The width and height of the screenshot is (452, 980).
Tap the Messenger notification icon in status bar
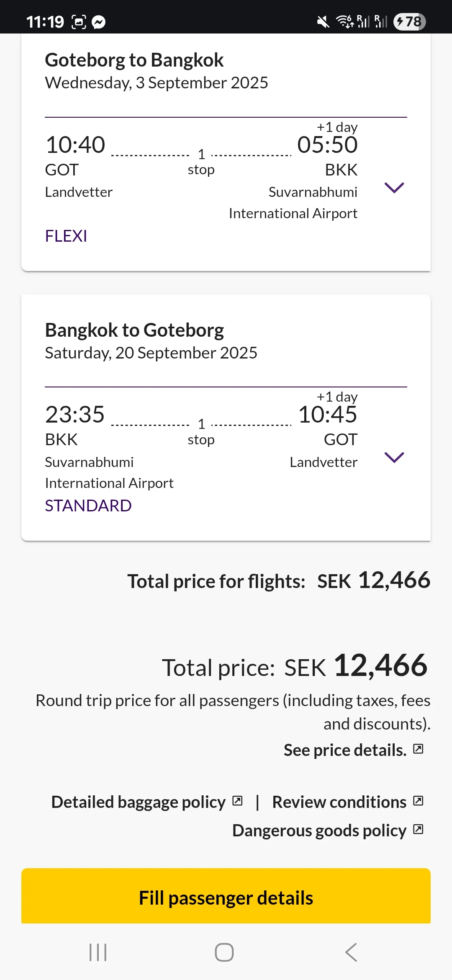click(x=99, y=22)
